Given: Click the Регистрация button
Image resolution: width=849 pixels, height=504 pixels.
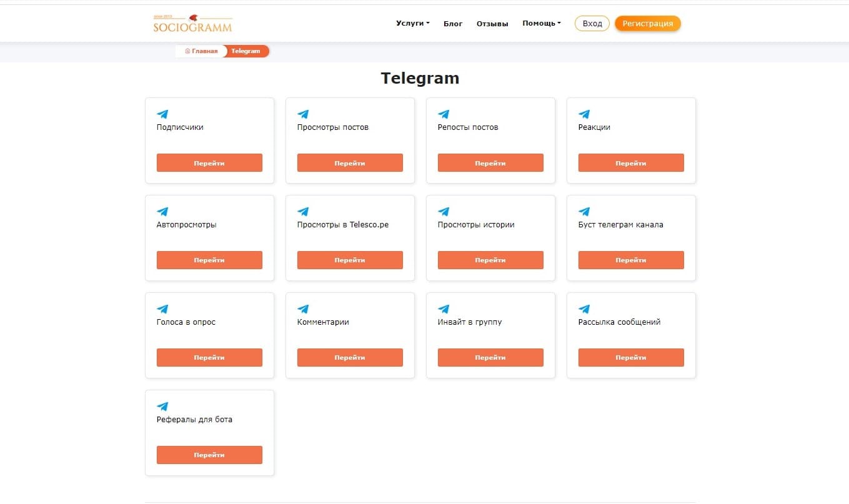Looking at the screenshot, I should pyautogui.click(x=648, y=24).
